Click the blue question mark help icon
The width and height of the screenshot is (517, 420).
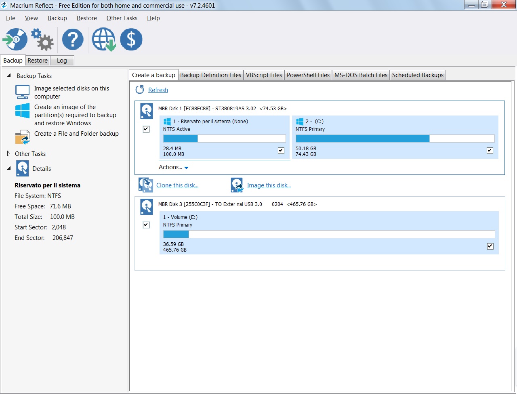pyautogui.click(x=73, y=40)
